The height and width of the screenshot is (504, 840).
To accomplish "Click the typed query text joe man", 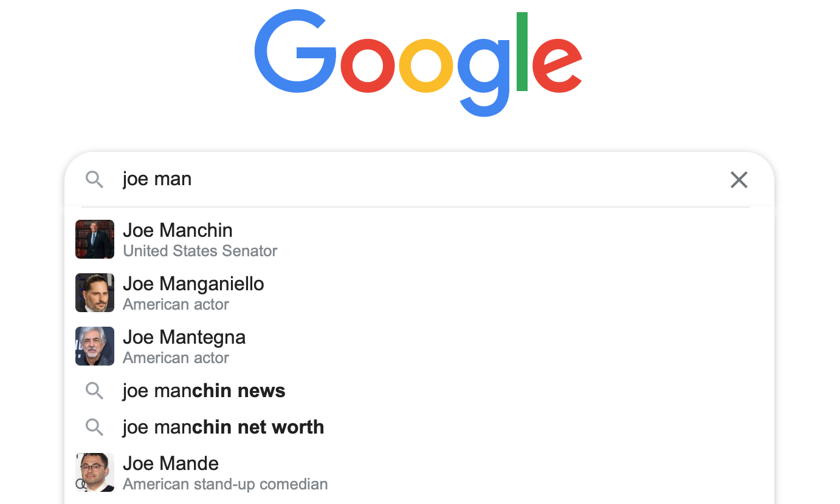I will 157,179.
